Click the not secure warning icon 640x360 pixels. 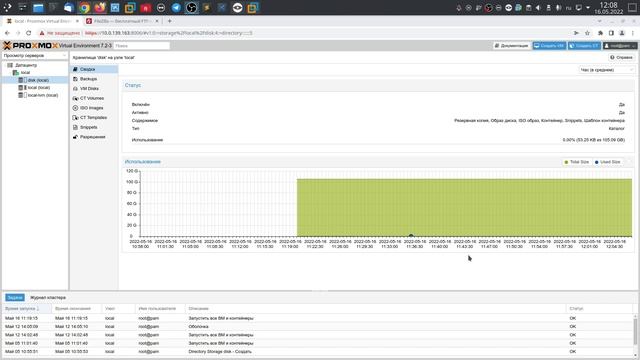click(x=42, y=33)
